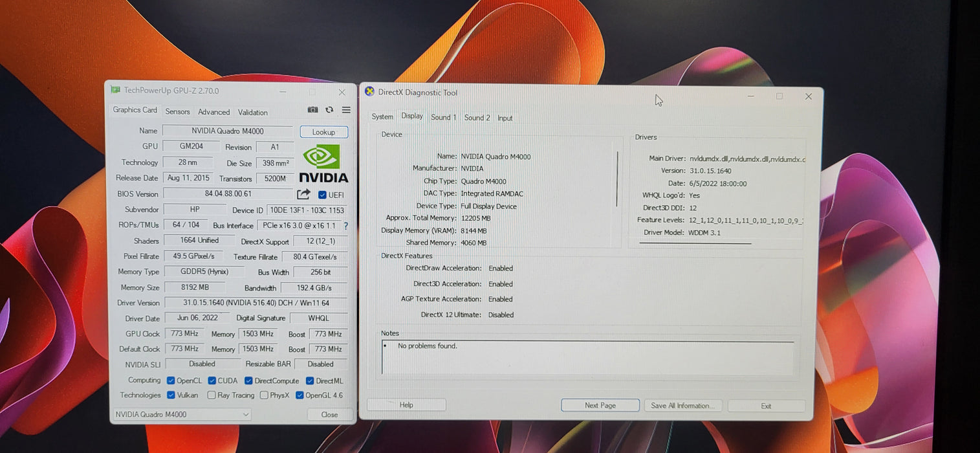Click the Drivers panel horizontal scrollbar

coord(695,243)
